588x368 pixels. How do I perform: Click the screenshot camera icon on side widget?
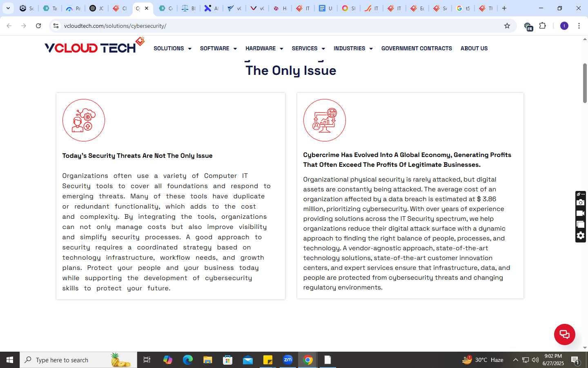(x=580, y=202)
